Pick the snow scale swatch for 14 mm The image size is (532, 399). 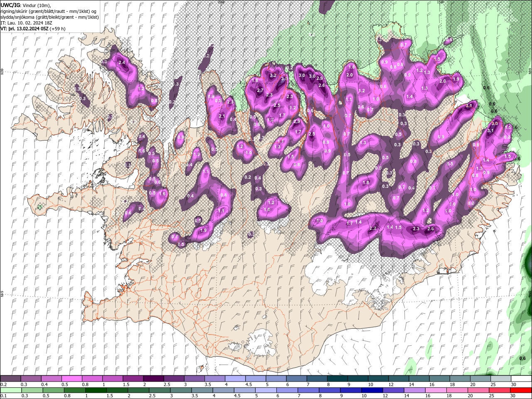(x=419, y=379)
